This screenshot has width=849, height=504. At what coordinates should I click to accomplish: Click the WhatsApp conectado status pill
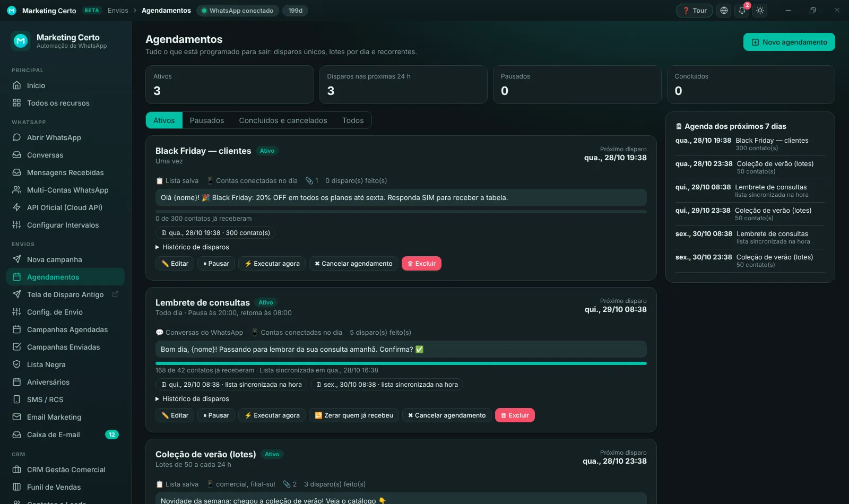238,11
